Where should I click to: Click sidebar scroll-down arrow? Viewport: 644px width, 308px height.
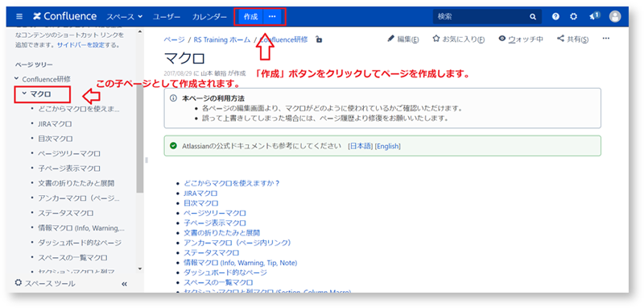coord(140,268)
